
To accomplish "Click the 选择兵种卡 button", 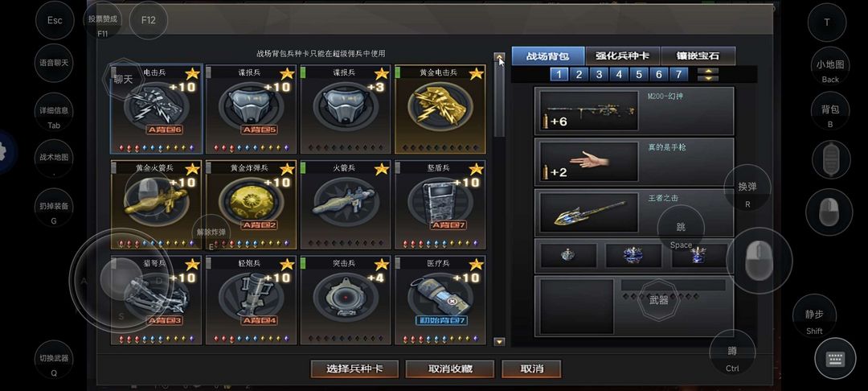I will (x=354, y=368).
